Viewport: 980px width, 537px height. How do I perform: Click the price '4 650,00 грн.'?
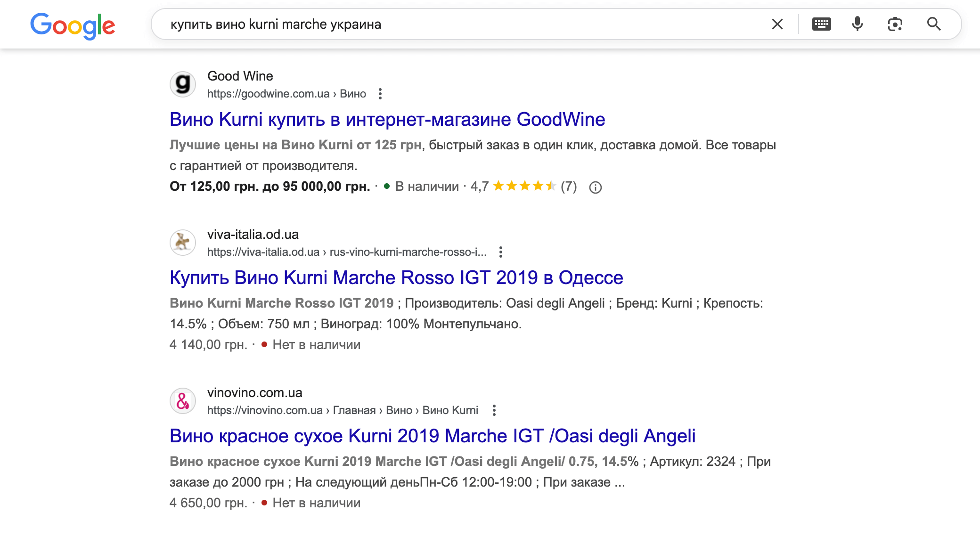pyautogui.click(x=208, y=503)
